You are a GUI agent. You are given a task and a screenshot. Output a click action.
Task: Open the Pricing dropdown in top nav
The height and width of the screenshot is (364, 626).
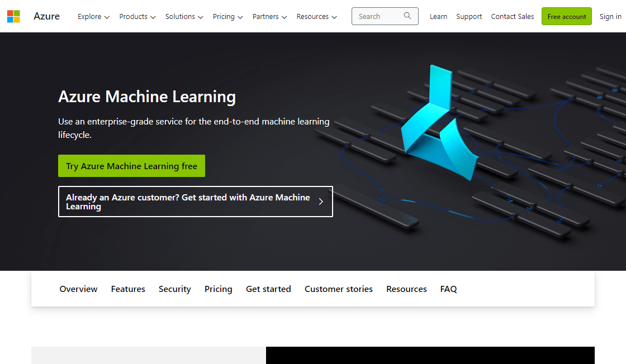coord(227,17)
